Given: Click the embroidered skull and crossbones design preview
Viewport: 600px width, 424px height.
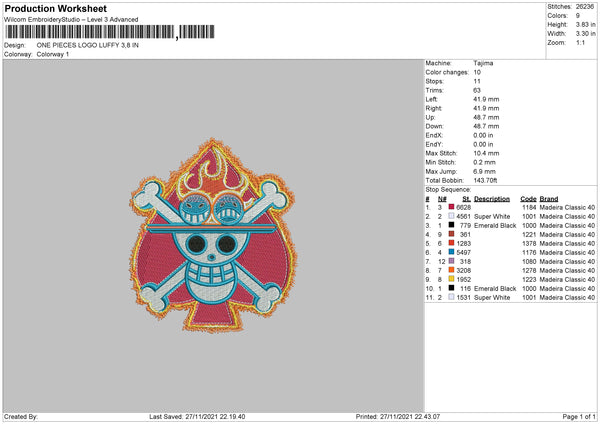Looking at the screenshot, I should pyautogui.click(x=212, y=235).
